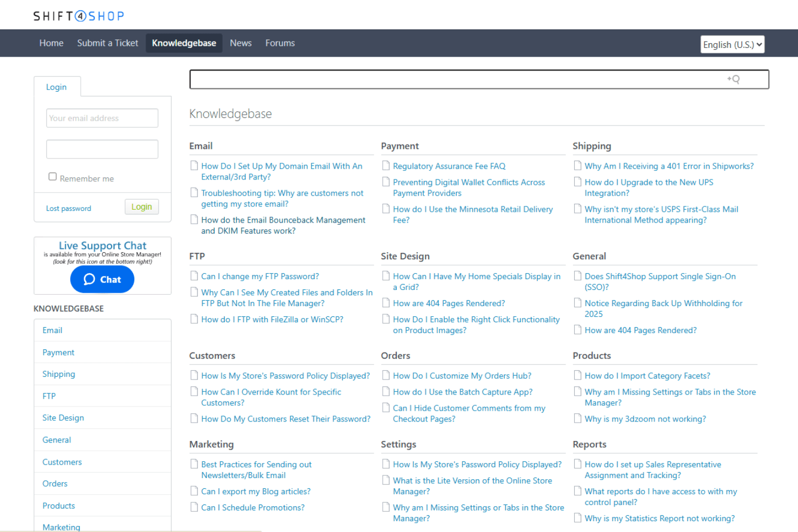Click document icon beside 'Why Am I Receiving a 401 Error'
Viewport: 798px width, 532px height.
577,165
